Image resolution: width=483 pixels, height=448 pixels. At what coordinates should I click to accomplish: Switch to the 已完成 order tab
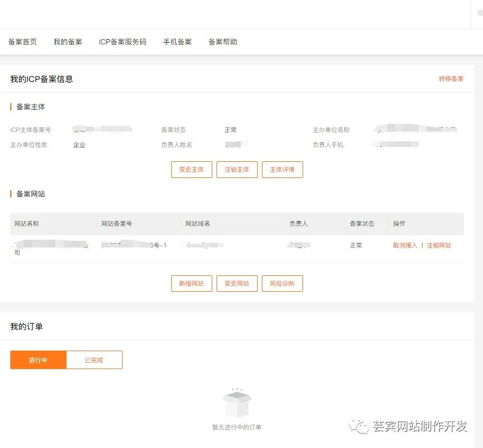[94, 359]
